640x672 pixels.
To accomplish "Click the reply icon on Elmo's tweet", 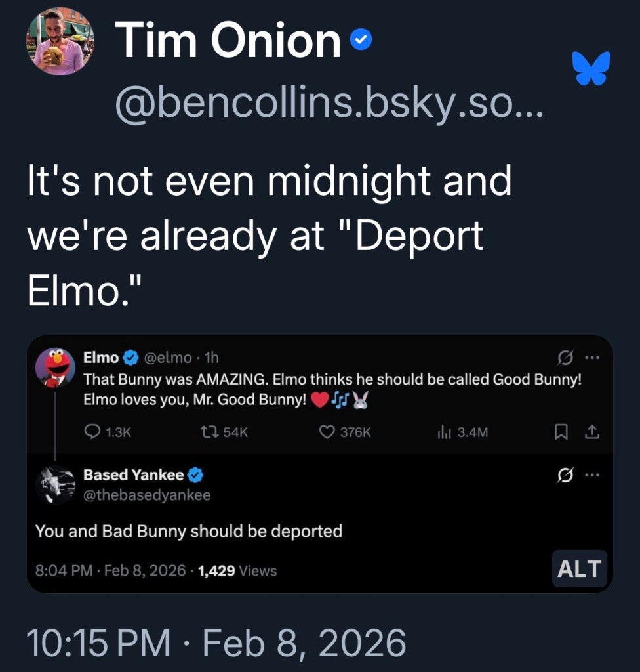I will click(92, 432).
